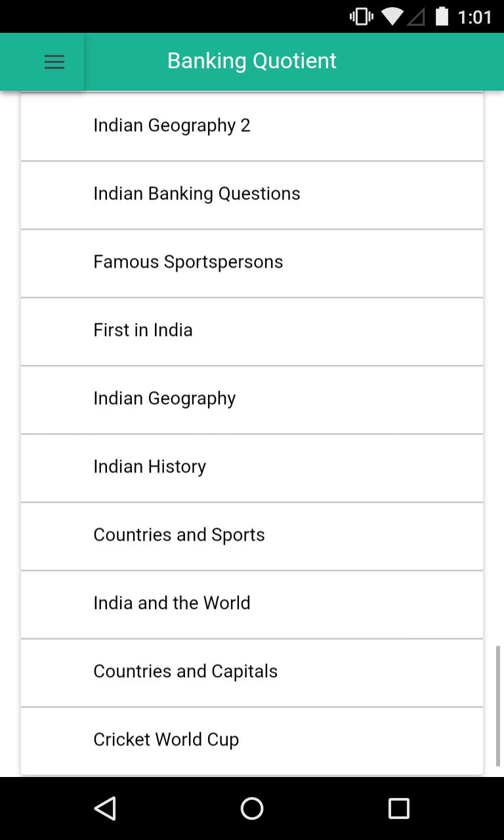Open Countries and Capitals quiz
The height and width of the screenshot is (840, 504).
point(252,673)
